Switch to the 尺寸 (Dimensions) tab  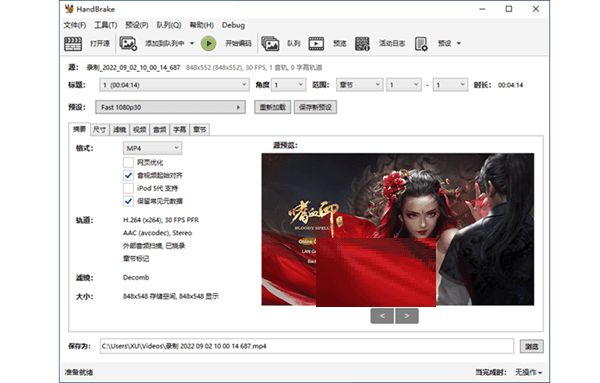(x=100, y=130)
